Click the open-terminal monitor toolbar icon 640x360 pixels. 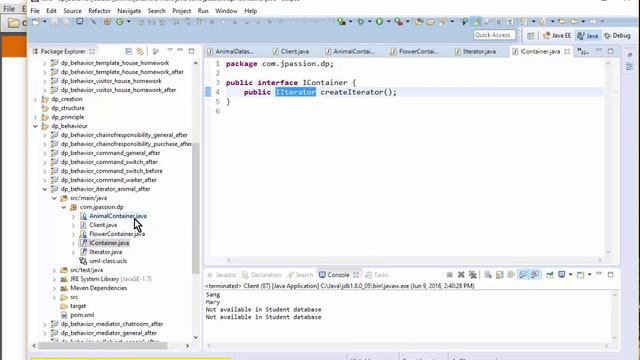click(x=80, y=22)
